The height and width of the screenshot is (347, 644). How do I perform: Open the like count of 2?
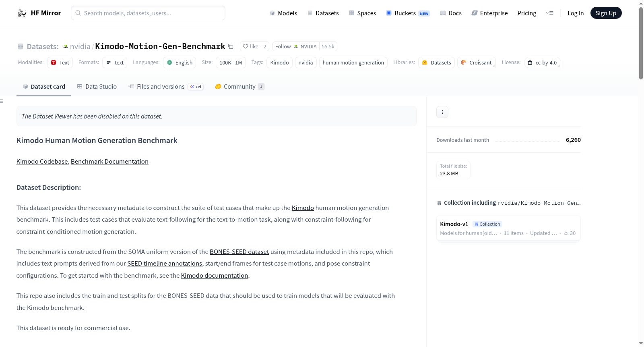coord(265,46)
